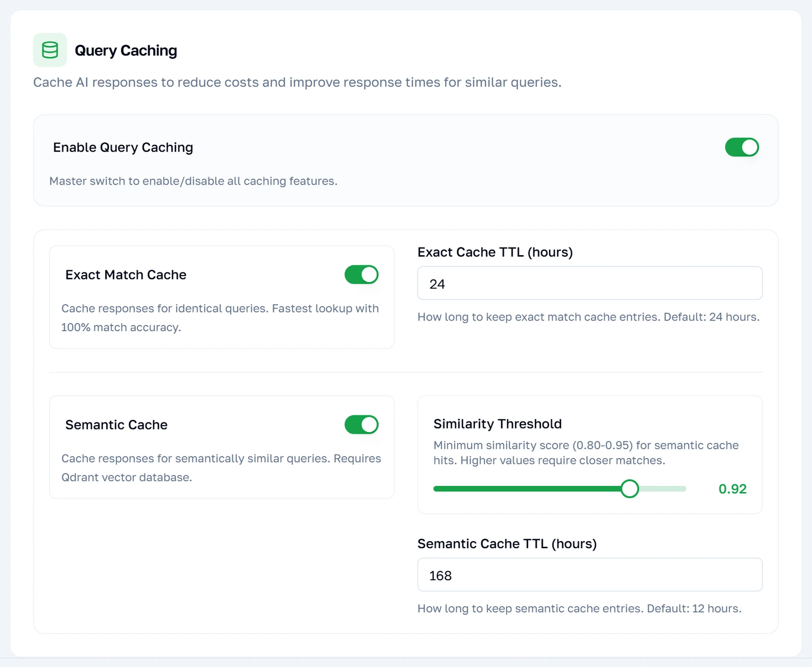Click the Similarity Threshold slider handle
The width and height of the screenshot is (812, 667).
tap(630, 488)
